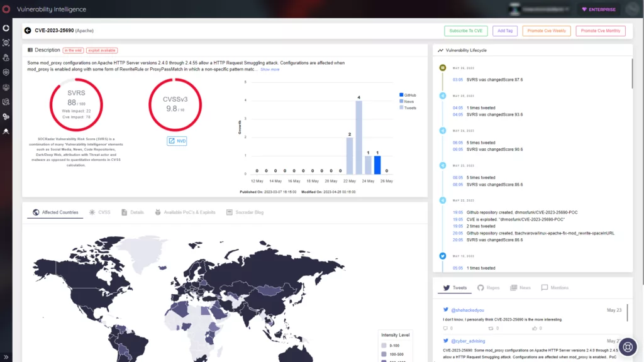Click Subscribe To CVE button
This screenshot has height=362, width=644.
[466, 31]
